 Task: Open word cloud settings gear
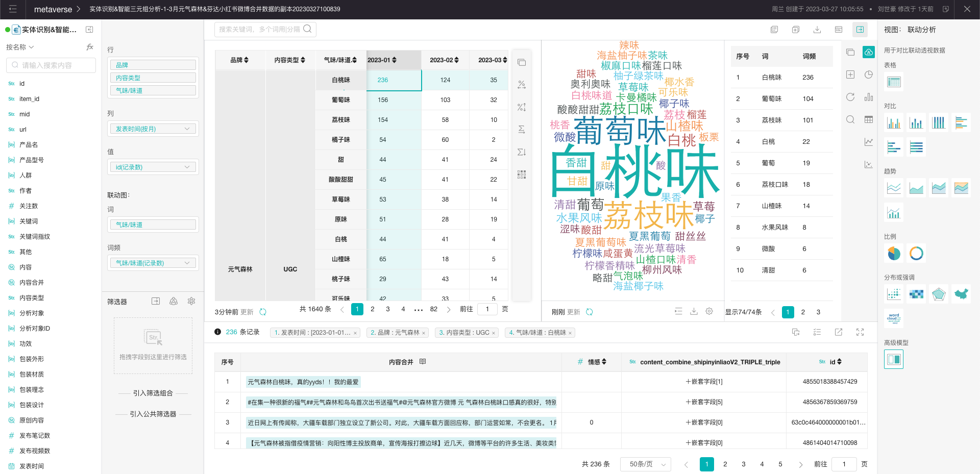click(709, 311)
